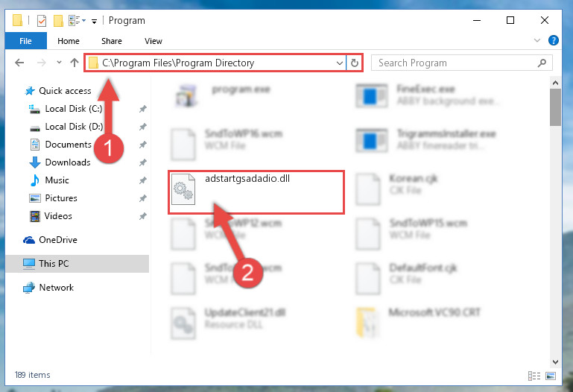
Task: Select the DefaultFont.cjk file
Action: pyautogui.click(x=422, y=268)
